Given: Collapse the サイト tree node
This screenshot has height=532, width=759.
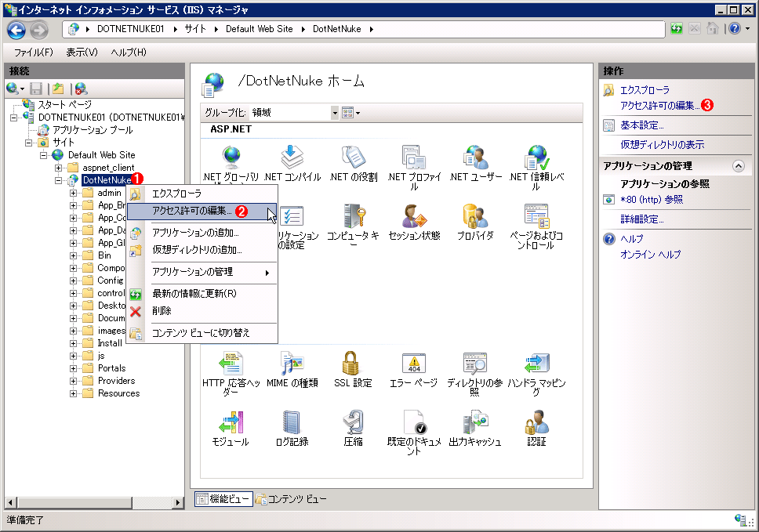Looking at the screenshot, I should point(28,143).
